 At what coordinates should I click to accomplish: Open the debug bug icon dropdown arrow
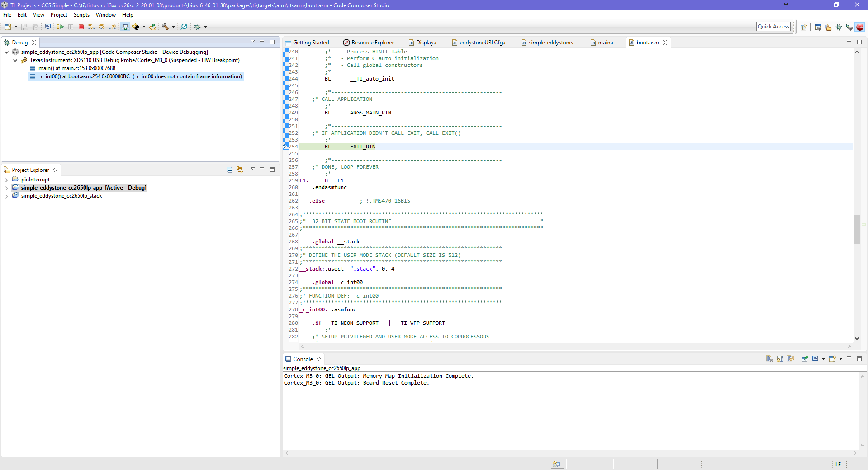click(205, 27)
